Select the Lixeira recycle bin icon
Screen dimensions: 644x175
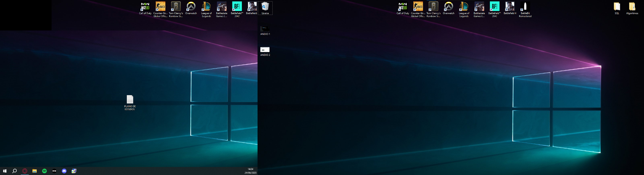click(x=265, y=8)
